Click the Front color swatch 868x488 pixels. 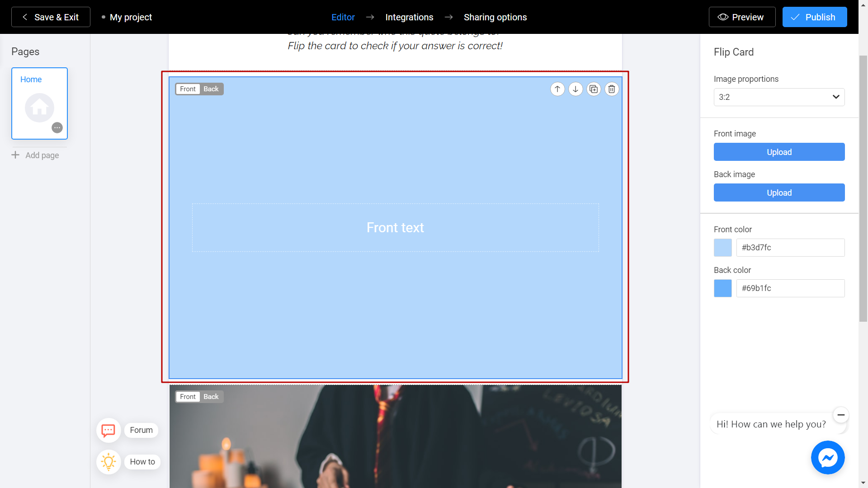tap(723, 247)
